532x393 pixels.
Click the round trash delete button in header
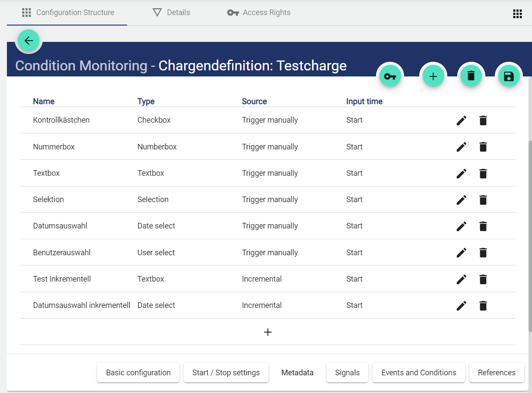(x=471, y=76)
